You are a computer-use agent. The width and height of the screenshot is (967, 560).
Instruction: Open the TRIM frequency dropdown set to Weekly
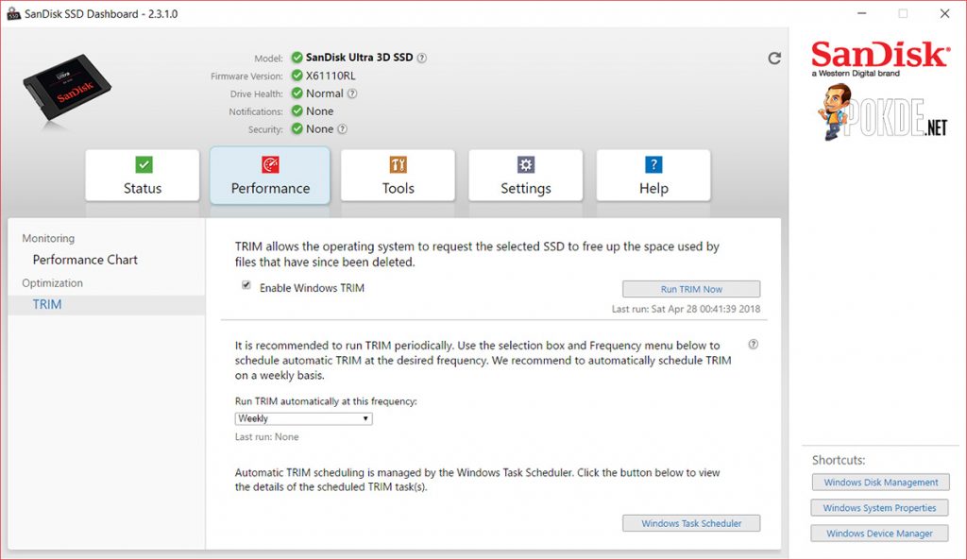[303, 418]
